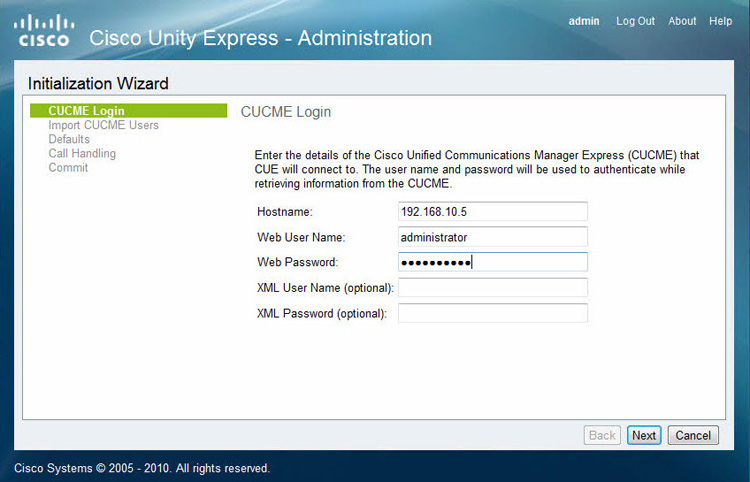Select the Import CUCME Users step
750x482 pixels.
click(103, 125)
